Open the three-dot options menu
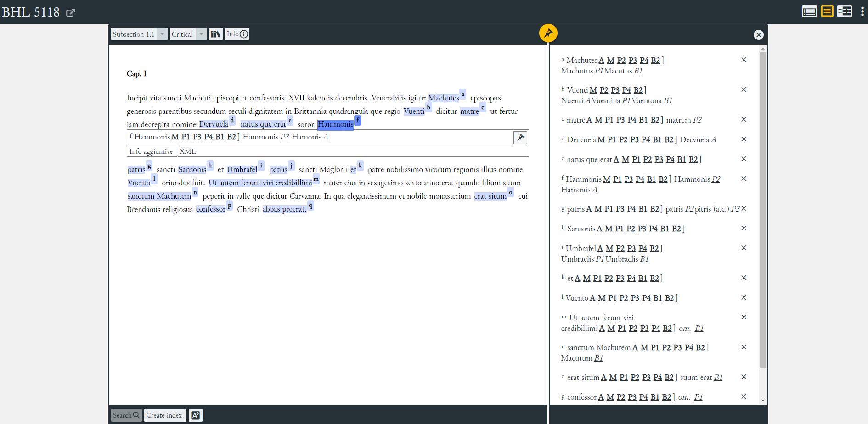The image size is (868, 424). [x=862, y=11]
